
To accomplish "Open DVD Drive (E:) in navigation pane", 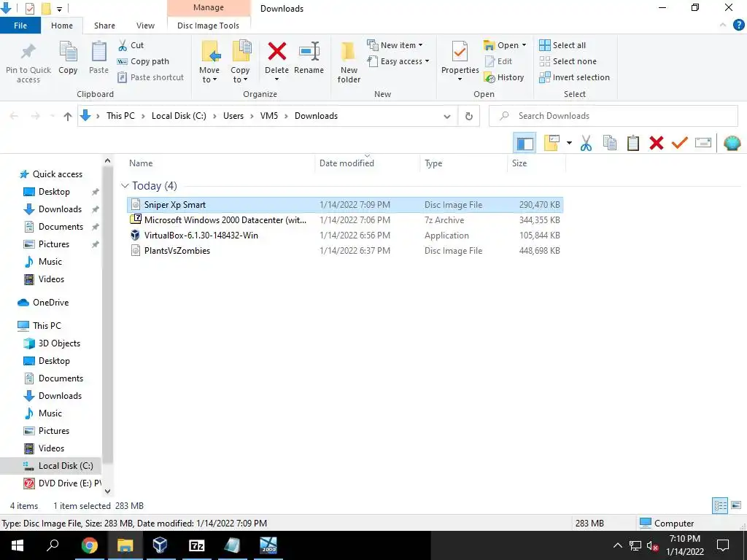I will click(63, 483).
